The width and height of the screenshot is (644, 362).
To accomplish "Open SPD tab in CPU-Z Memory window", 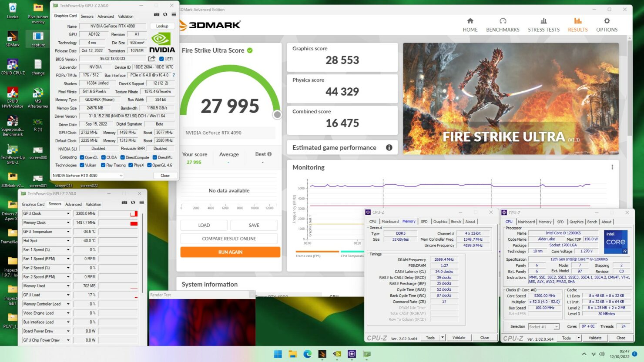I will click(424, 222).
